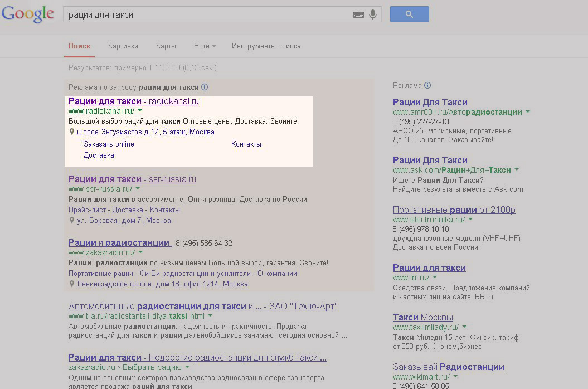Expand arrow next to www.radiokanal.ru/
Image resolution: width=588 pixels, height=389 pixels.
click(140, 111)
